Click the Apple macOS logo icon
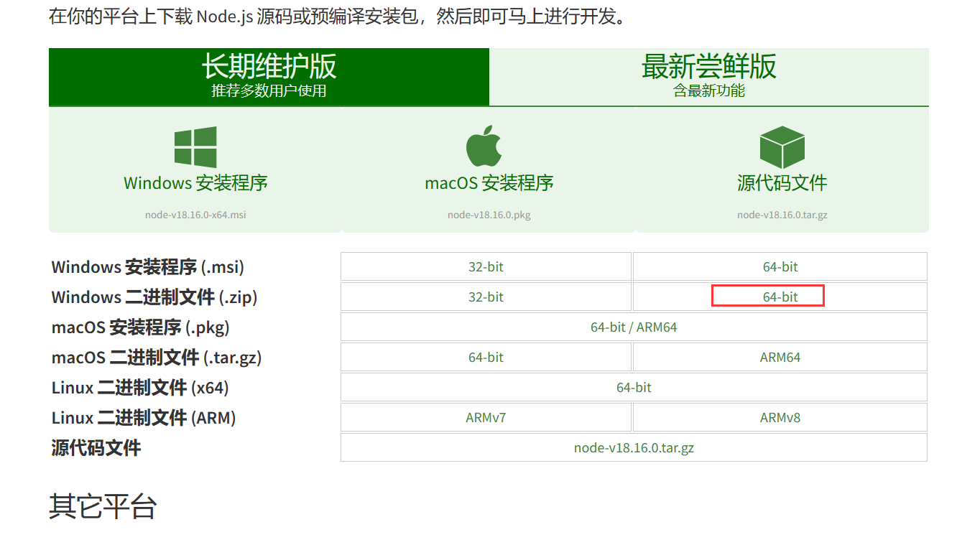The image size is (980, 545). pos(484,146)
